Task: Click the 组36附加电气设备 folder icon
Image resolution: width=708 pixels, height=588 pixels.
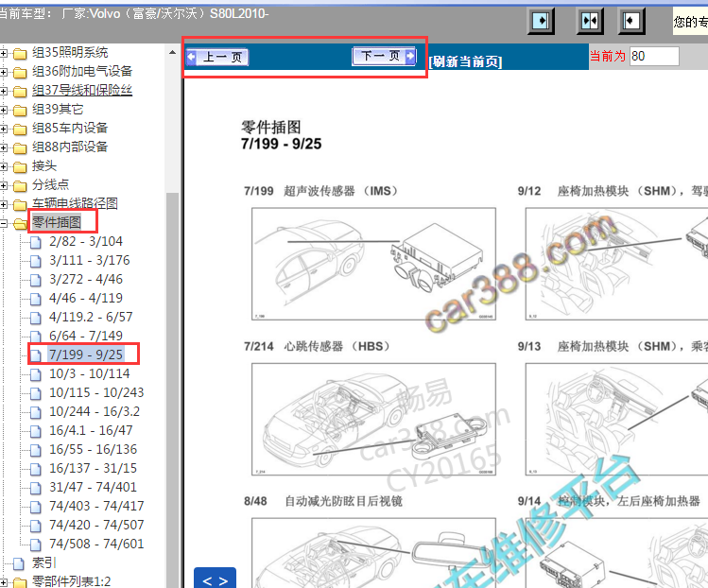Action: [x=20, y=73]
